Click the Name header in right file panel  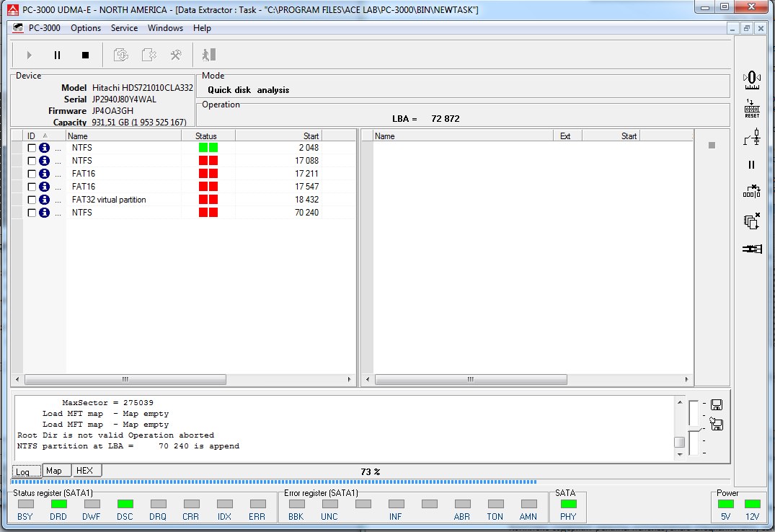[463, 136]
